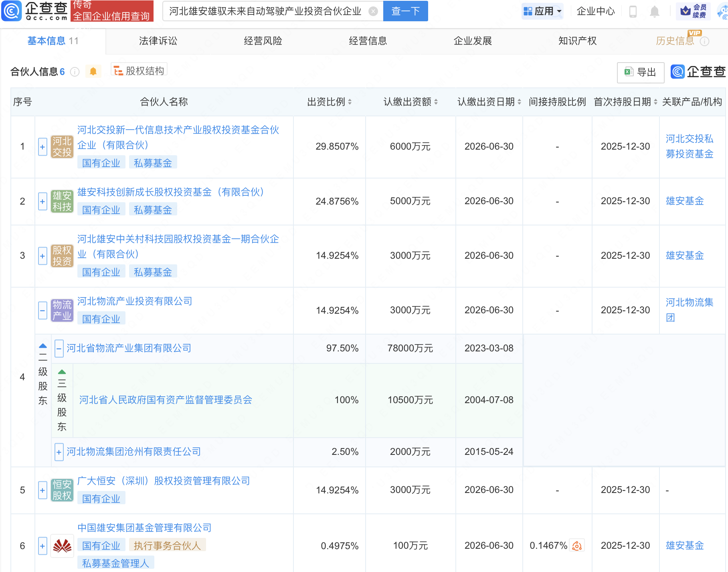The height and width of the screenshot is (572, 728).
Task: Open 河北省人民政府国有资产监督管理委员会 link
Action: (166, 400)
